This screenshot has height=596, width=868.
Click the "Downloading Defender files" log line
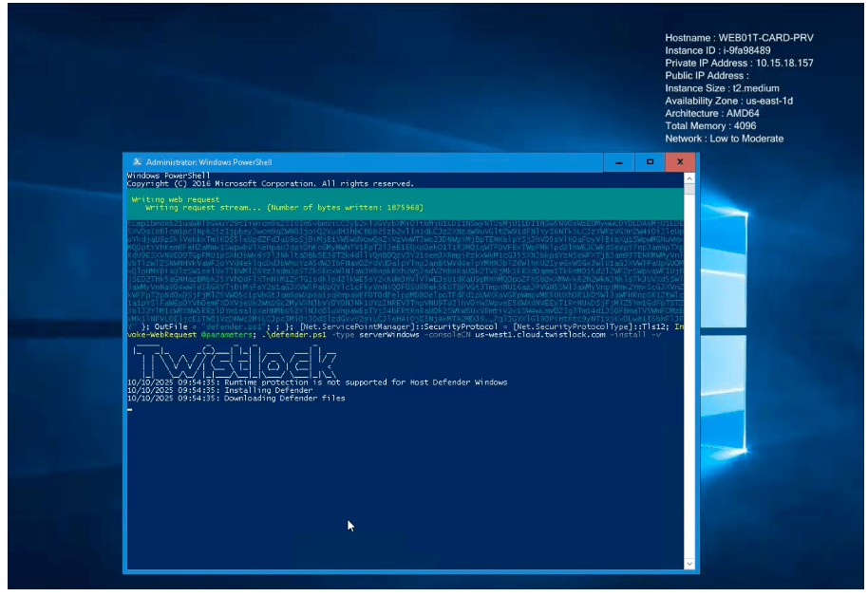tap(236, 398)
